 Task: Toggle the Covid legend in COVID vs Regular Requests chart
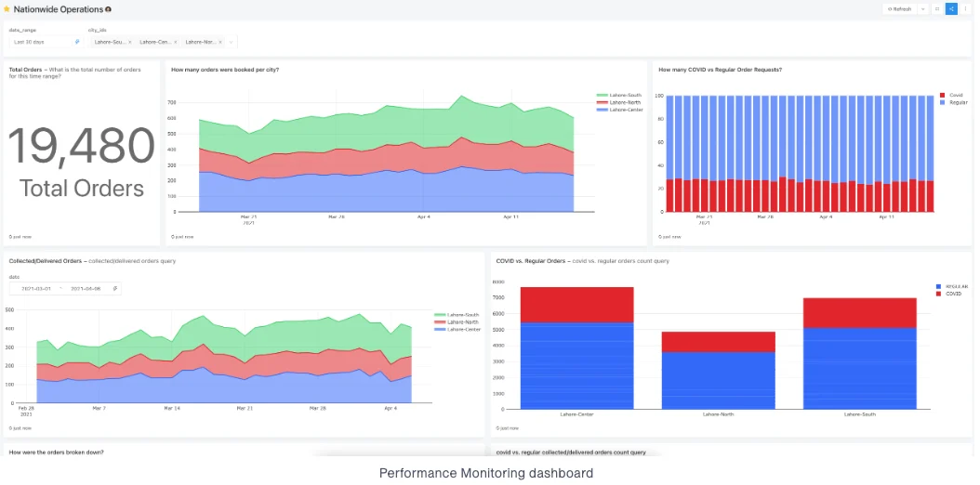click(x=951, y=95)
